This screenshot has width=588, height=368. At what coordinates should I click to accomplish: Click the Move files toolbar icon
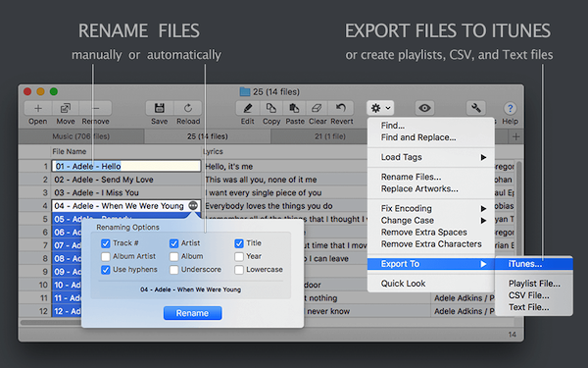[x=66, y=109]
